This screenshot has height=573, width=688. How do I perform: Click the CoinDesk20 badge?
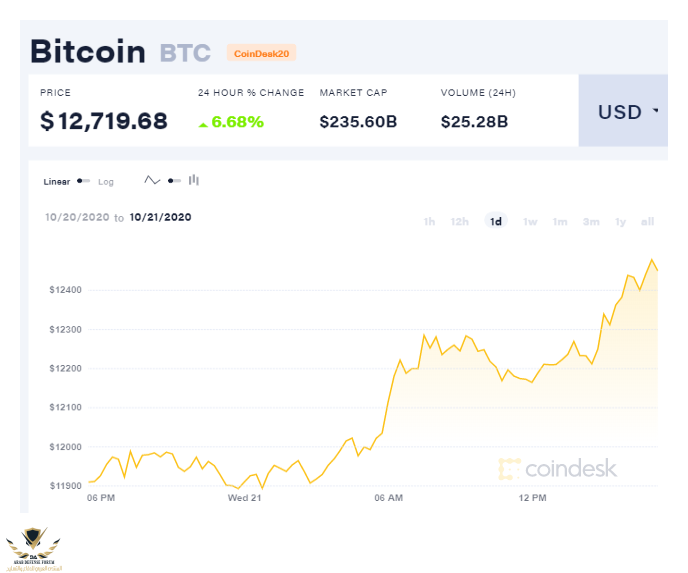point(261,54)
